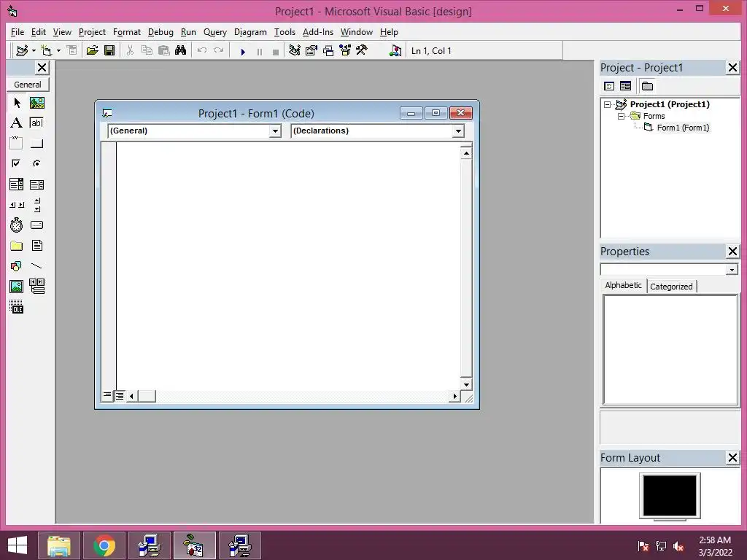Image resolution: width=747 pixels, height=560 pixels.
Task: Click the Find binoculars icon
Action: tap(181, 50)
